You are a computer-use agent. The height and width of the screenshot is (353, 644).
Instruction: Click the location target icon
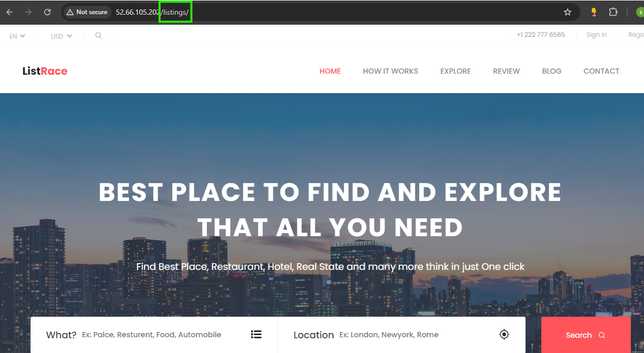click(x=504, y=335)
